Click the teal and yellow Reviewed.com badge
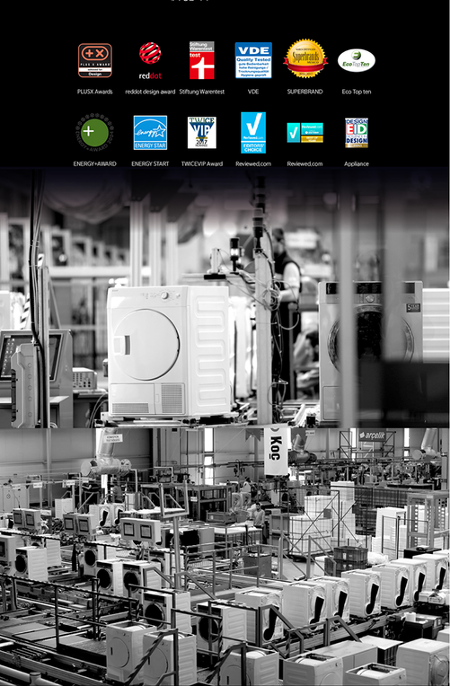Image resolution: width=450 pixels, height=686 pixels. tap(305, 133)
